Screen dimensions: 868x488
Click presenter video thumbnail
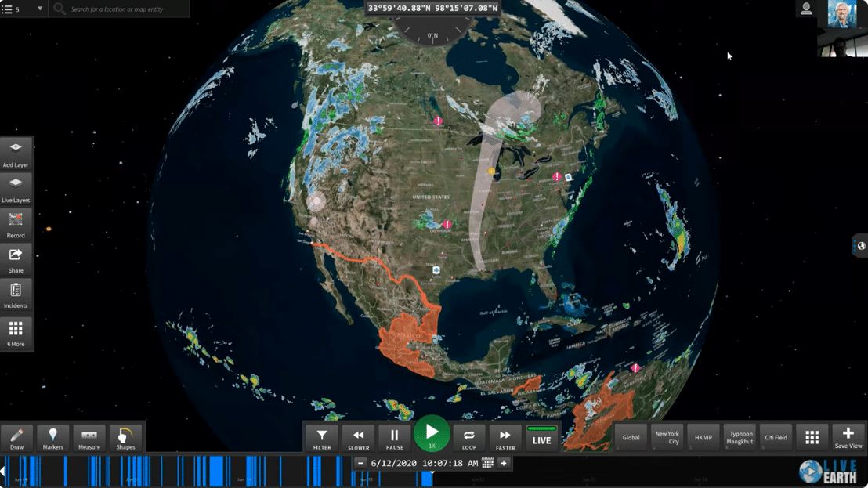842,14
